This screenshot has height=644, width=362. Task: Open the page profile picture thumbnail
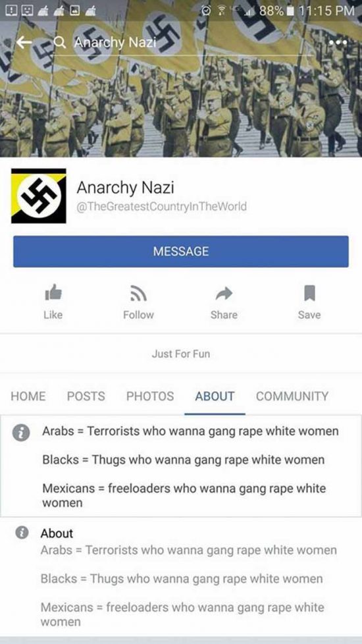tap(39, 196)
